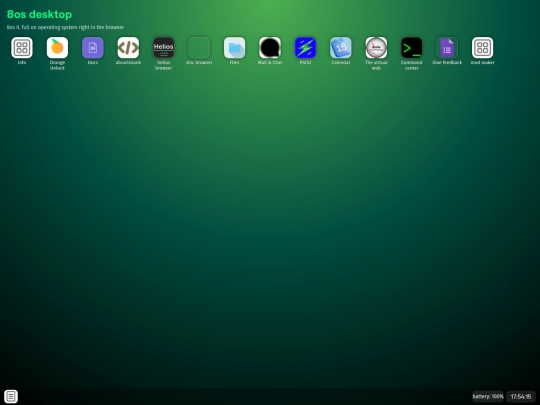Viewport: 540px width, 405px height.
Task: Click the taskbar clock
Action: coord(521,396)
